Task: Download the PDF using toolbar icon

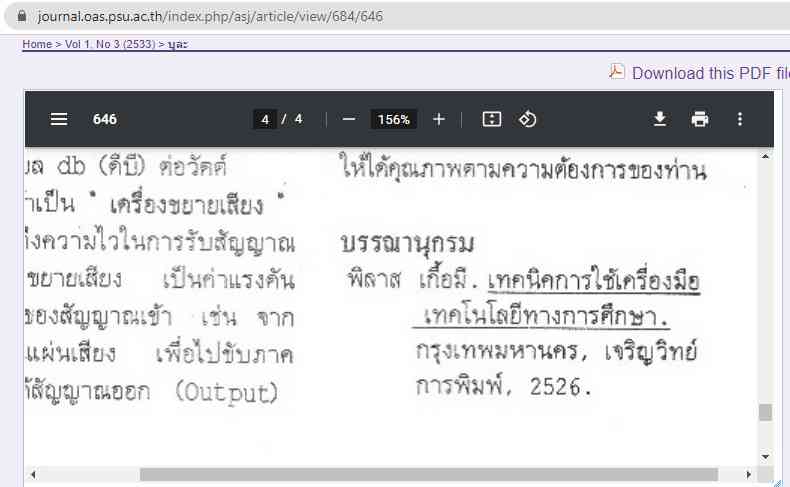Action: [x=660, y=119]
